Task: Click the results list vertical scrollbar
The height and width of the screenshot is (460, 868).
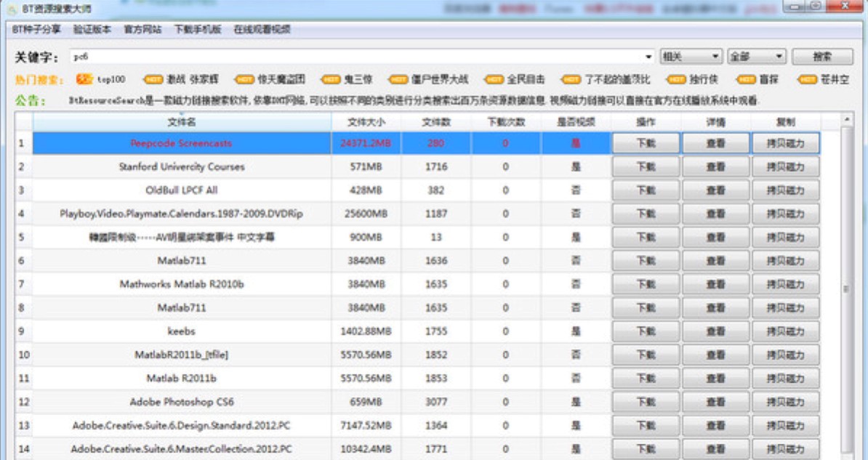Action: (846, 289)
